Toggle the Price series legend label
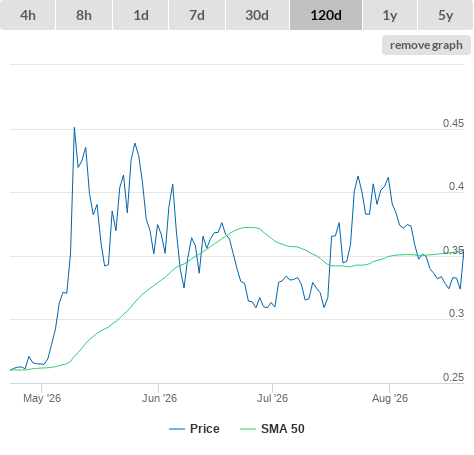The height and width of the screenshot is (455, 474). pos(205,429)
